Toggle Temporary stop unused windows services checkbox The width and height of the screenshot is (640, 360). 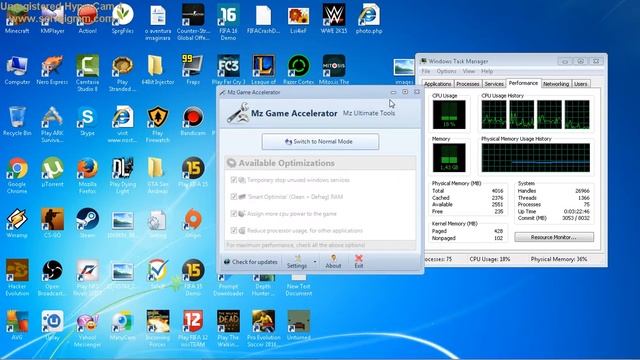point(234,180)
